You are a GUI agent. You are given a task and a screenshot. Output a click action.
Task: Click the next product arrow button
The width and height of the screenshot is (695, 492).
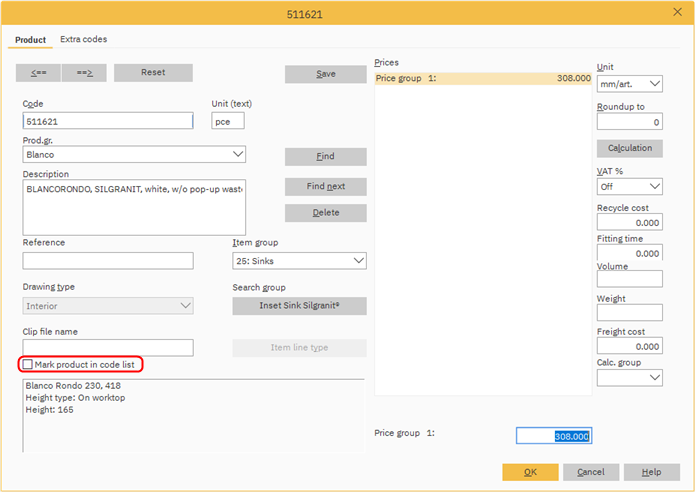point(83,73)
